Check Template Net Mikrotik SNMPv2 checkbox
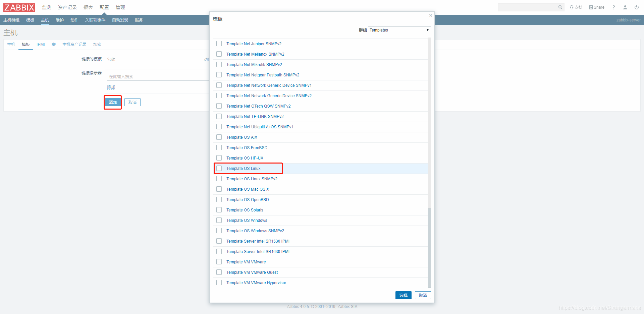Screen dimensions: 644x314 pos(219,64)
